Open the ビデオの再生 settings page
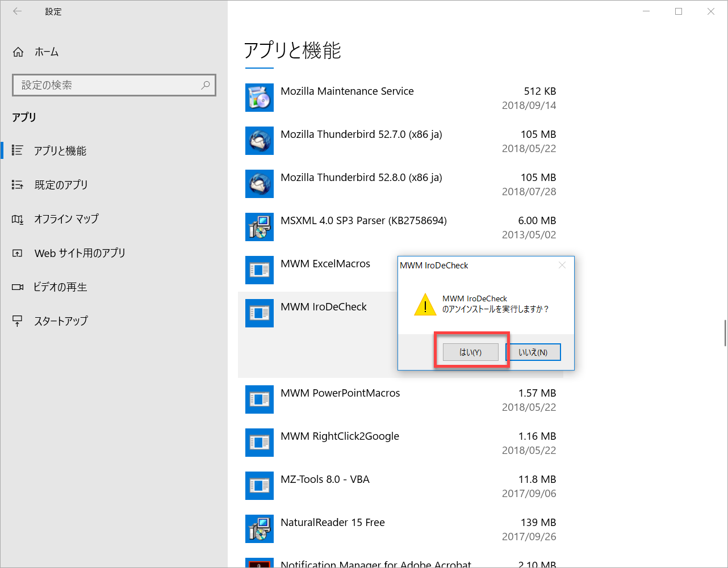Screen dimensions: 728x568 click(60, 287)
